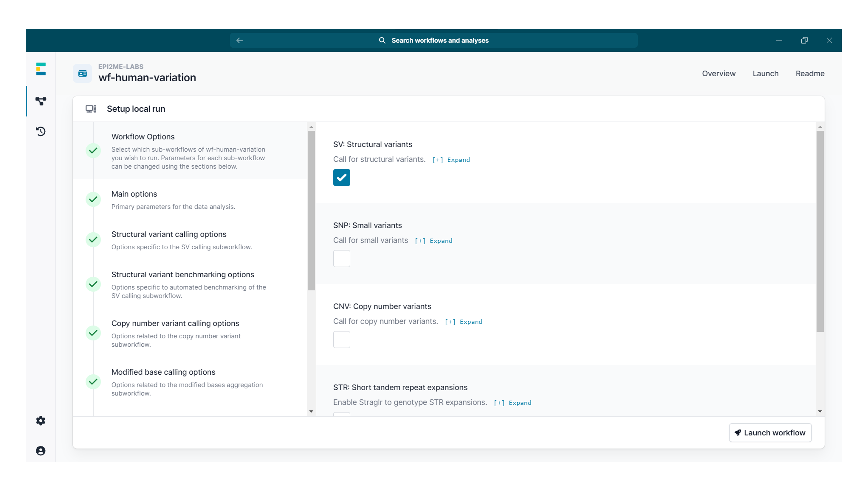Click the Workflow Options green checkmark
The height and width of the screenshot is (491, 868).
pos(93,150)
